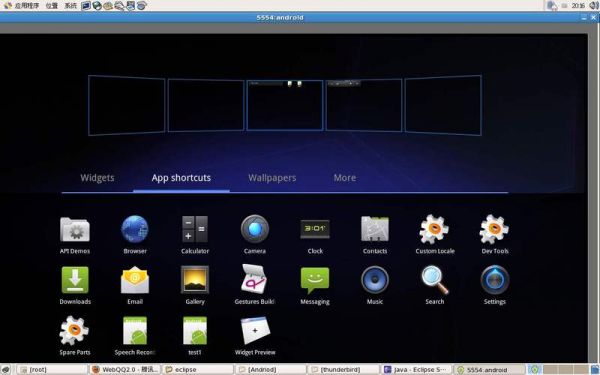Switch to the [root] taskbar window
The height and width of the screenshot is (375, 600).
tap(52, 370)
